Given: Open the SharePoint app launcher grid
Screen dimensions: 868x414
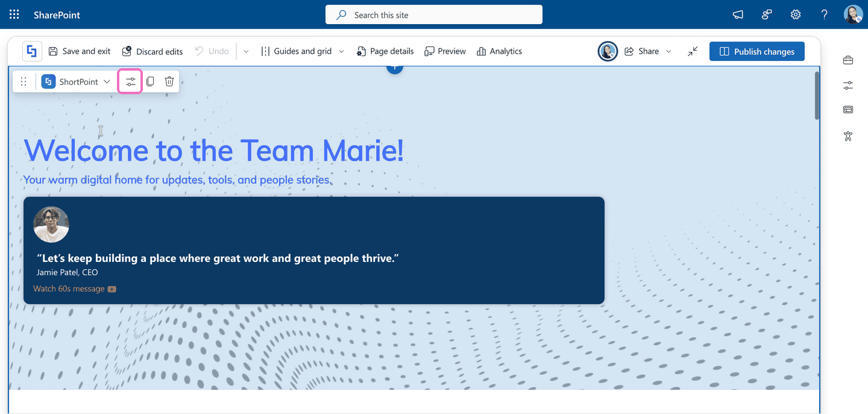Looking at the screenshot, I should point(14,14).
